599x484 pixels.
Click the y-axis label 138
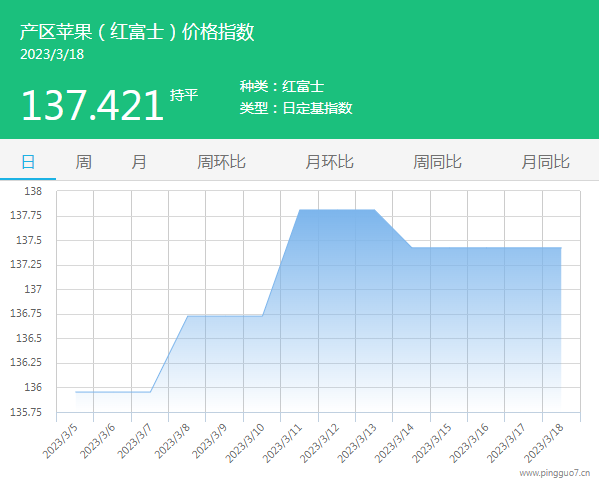pos(33,191)
